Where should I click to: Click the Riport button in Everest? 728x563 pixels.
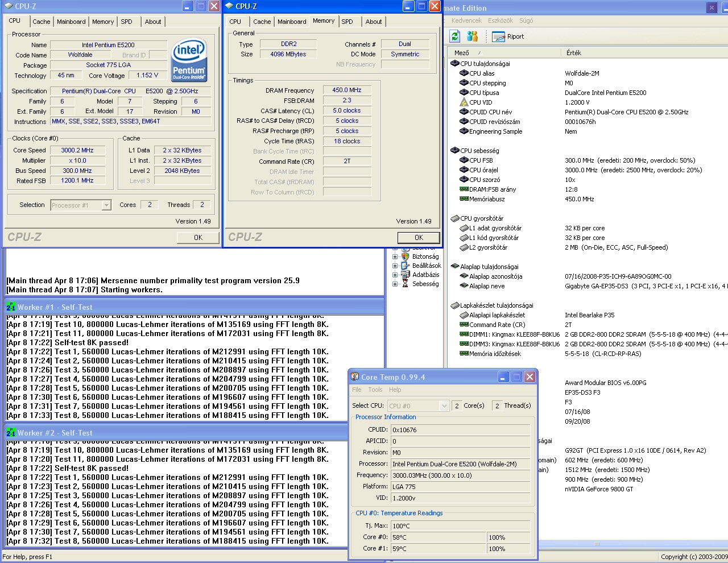click(508, 36)
